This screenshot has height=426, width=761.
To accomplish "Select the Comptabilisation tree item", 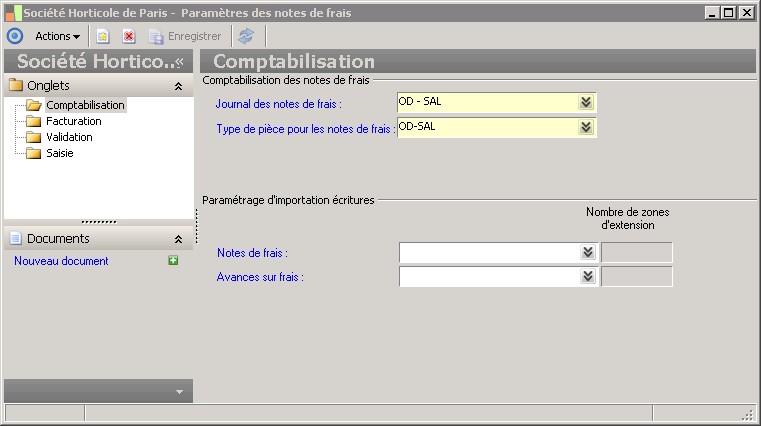I will pos(85,105).
